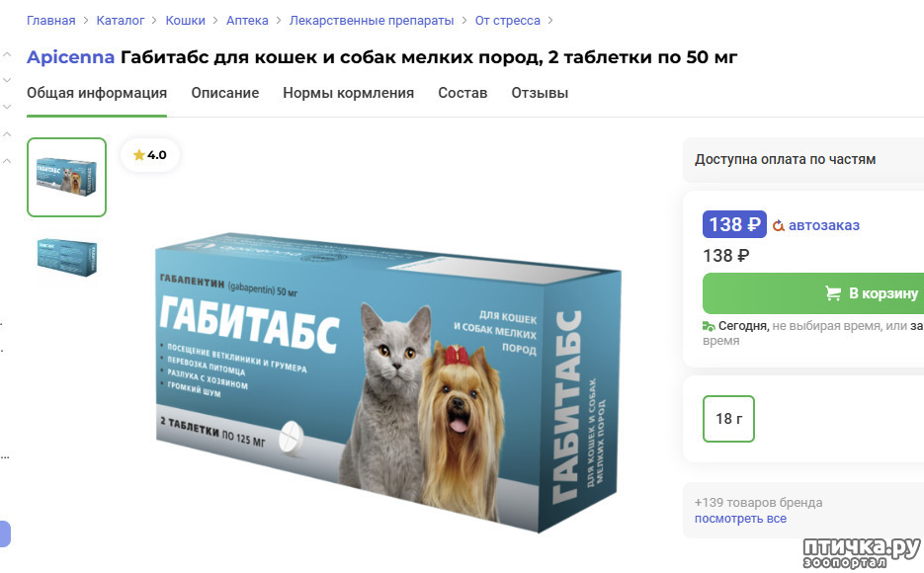Click the cart icon in В корзину button
Screen dimensions: 924x573
pos(833,293)
